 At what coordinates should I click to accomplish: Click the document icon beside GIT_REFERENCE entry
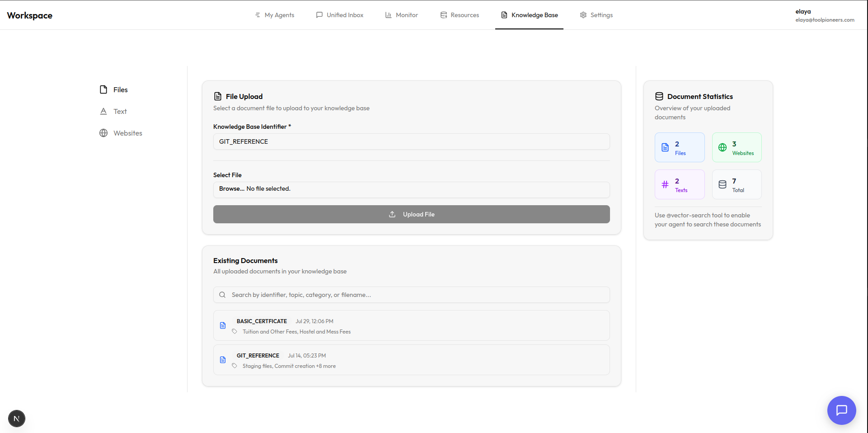coord(223,360)
